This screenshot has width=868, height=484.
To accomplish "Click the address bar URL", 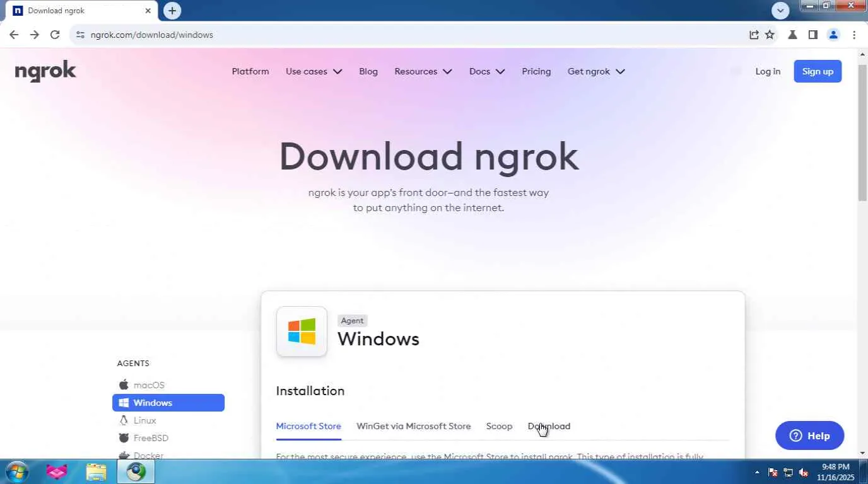I will (x=152, y=35).
